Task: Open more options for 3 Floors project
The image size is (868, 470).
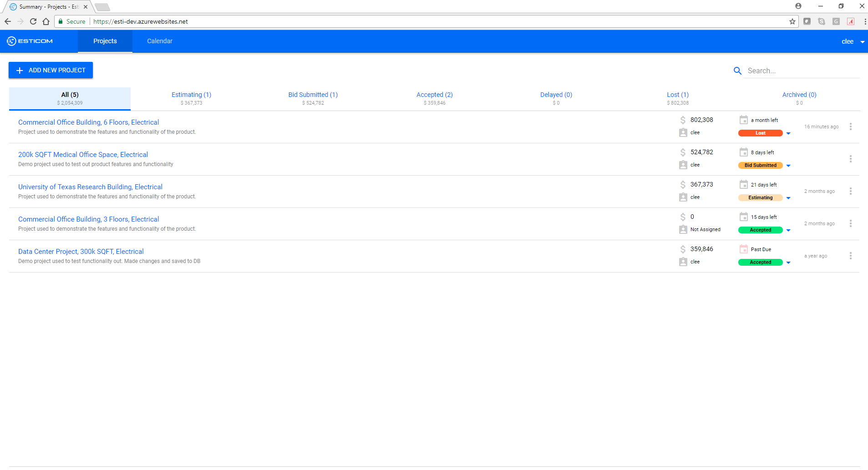Action: (850, 223)
